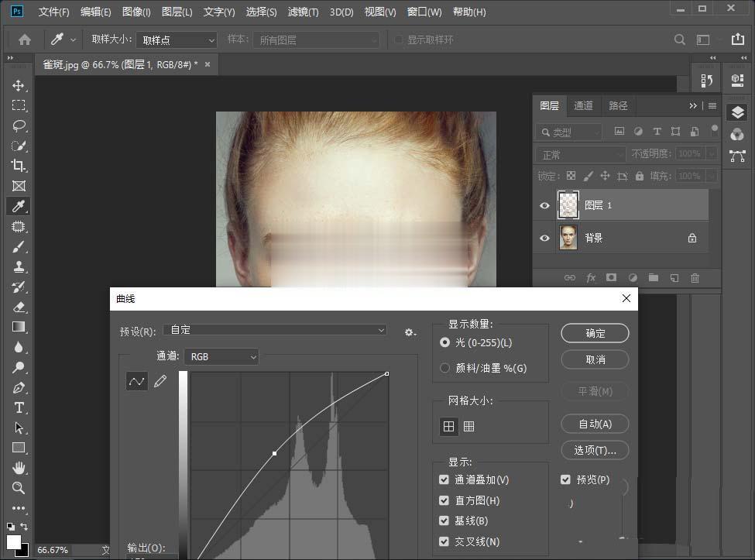The image size is (755, 560).
Task: Click 确定 button in curves dialog
Action: tap(595, 333)
